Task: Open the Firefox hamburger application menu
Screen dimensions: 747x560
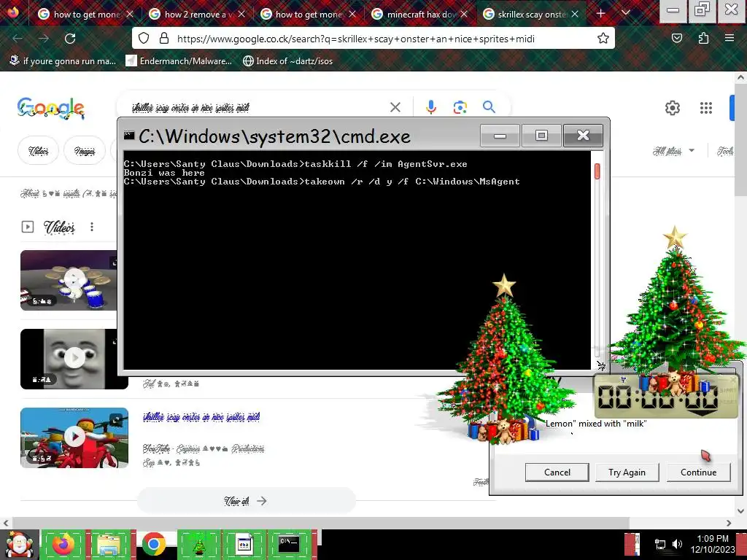Action: tap(729, 38)
